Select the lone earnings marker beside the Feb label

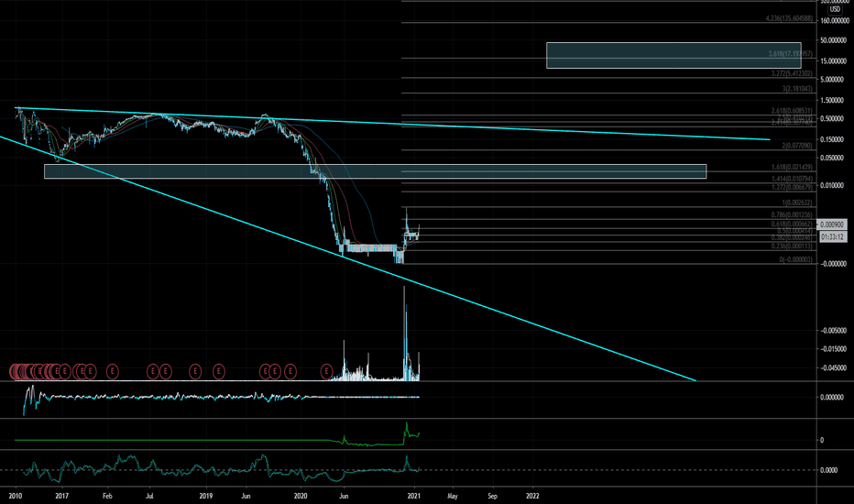click(112, 372)
